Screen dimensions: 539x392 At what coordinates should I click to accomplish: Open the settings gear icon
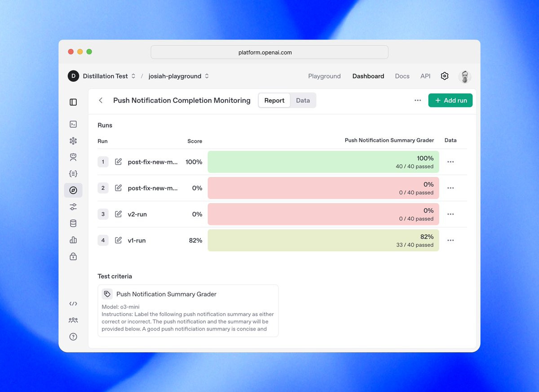tap(444, 76)
